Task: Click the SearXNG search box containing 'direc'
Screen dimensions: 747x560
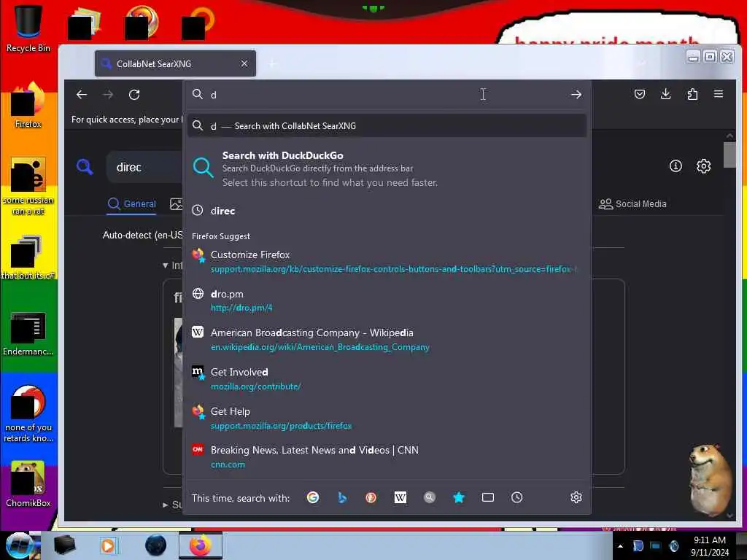Action: click(145, 167)
